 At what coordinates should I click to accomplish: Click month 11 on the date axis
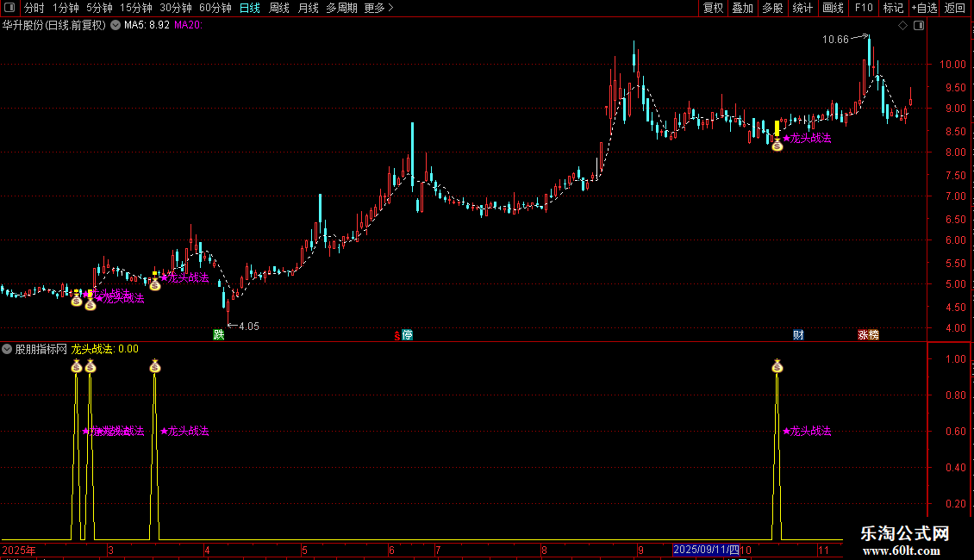tap(823, 550)
